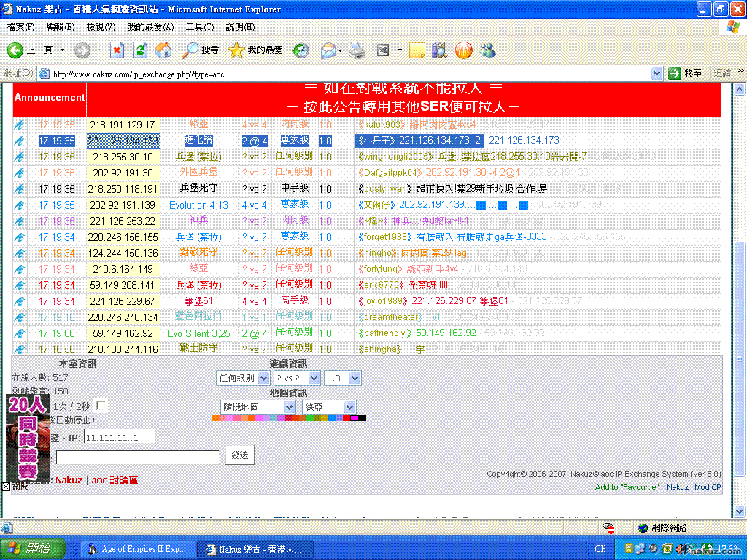Click the Print icon

pyautogui.click(x=356, y=50)
